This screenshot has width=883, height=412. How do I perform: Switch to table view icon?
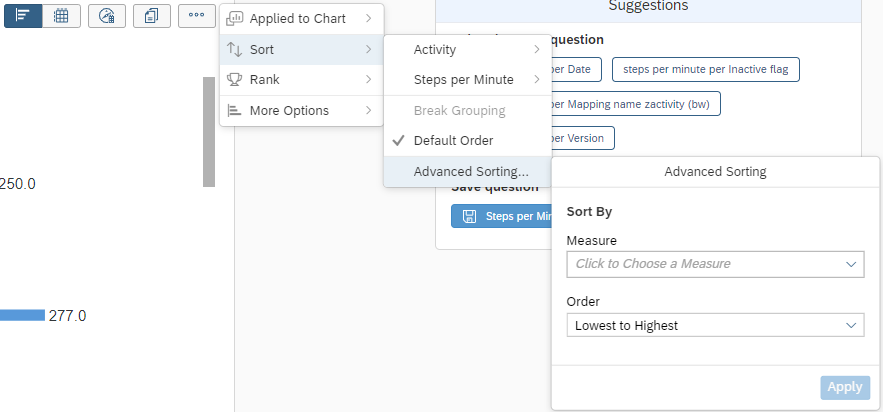(61, 16)
